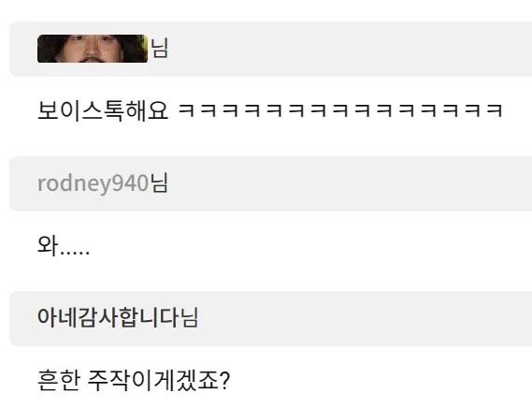Click the 님 suffix after rodney940
The width and height of the screenshot is (532, 408).
pyautogui.click(x=159, y=183)
